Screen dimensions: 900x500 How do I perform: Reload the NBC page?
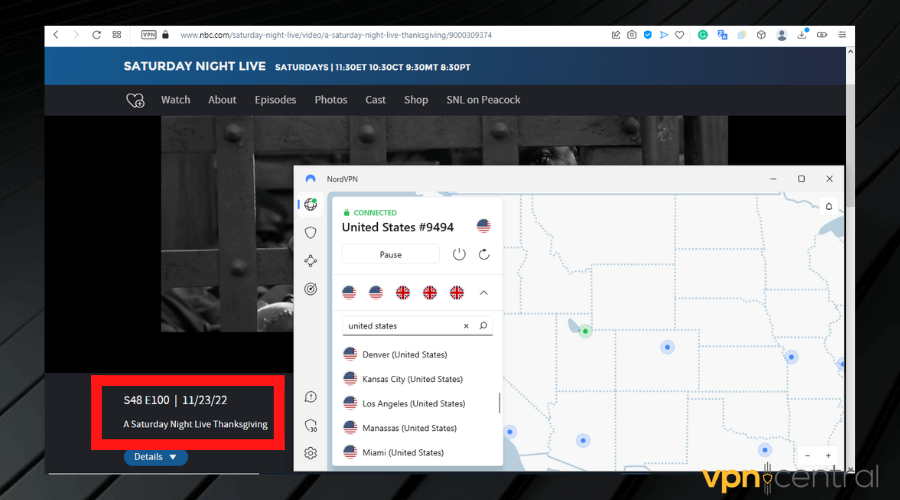tap(96, 35)
